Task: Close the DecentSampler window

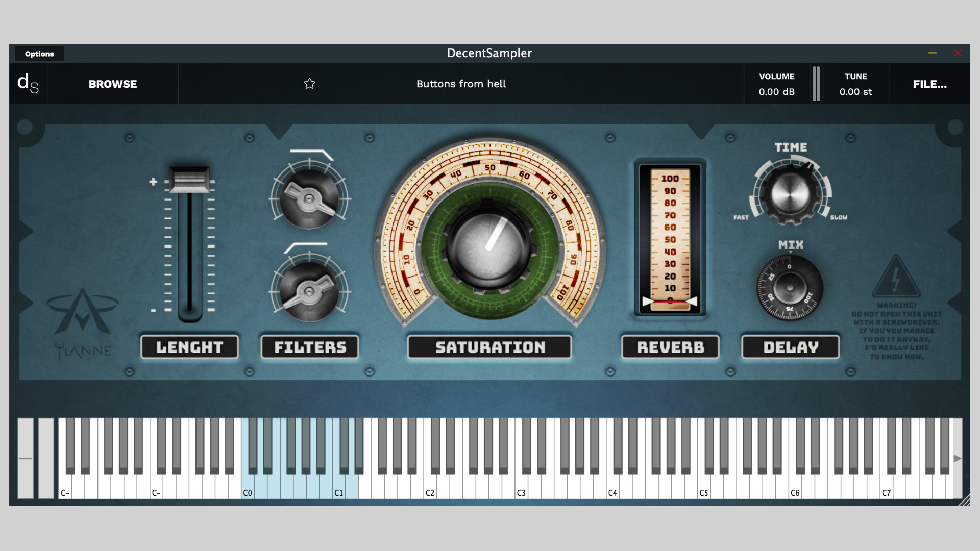Action: point(958,53)
